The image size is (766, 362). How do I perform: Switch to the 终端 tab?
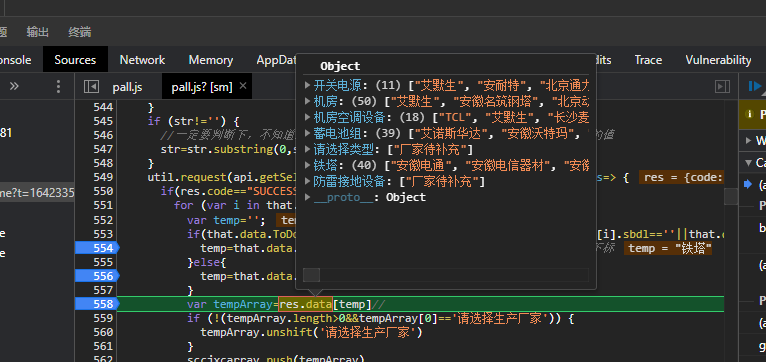pyautogui.click(x=80, y=32)
